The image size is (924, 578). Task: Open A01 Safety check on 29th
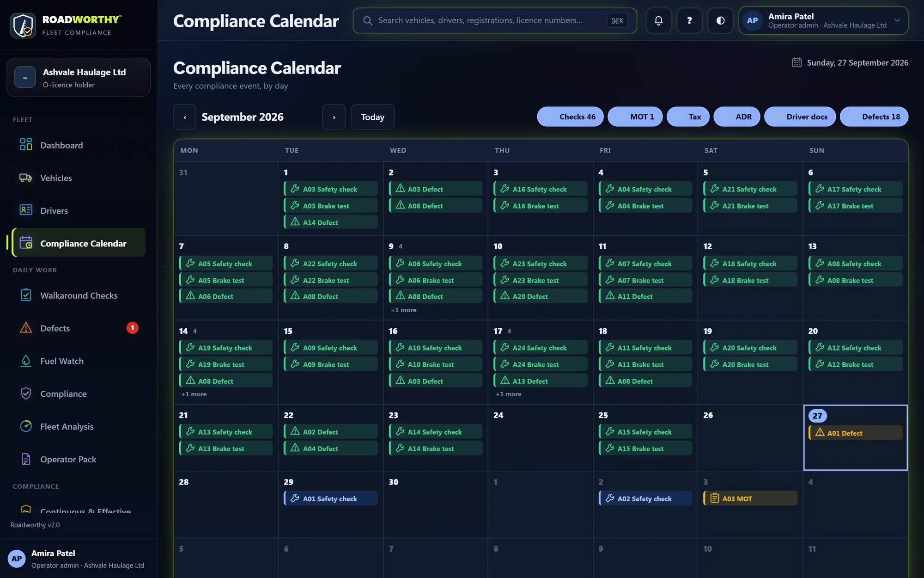(x=331, y=498)
